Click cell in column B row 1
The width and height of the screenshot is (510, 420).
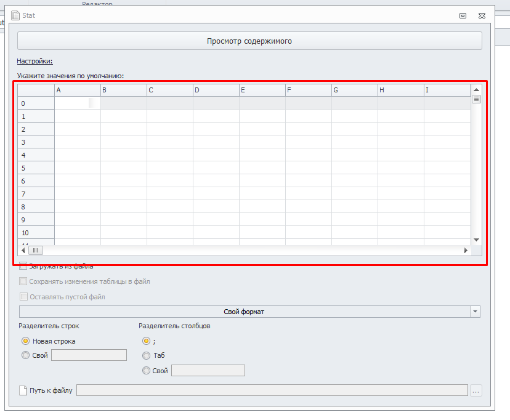[x=124, y=116]
